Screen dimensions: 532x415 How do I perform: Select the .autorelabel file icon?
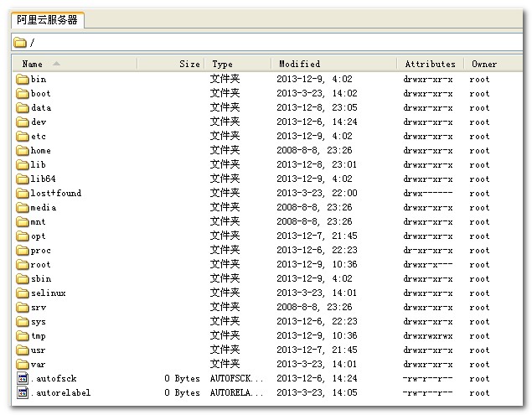(23, 392)
